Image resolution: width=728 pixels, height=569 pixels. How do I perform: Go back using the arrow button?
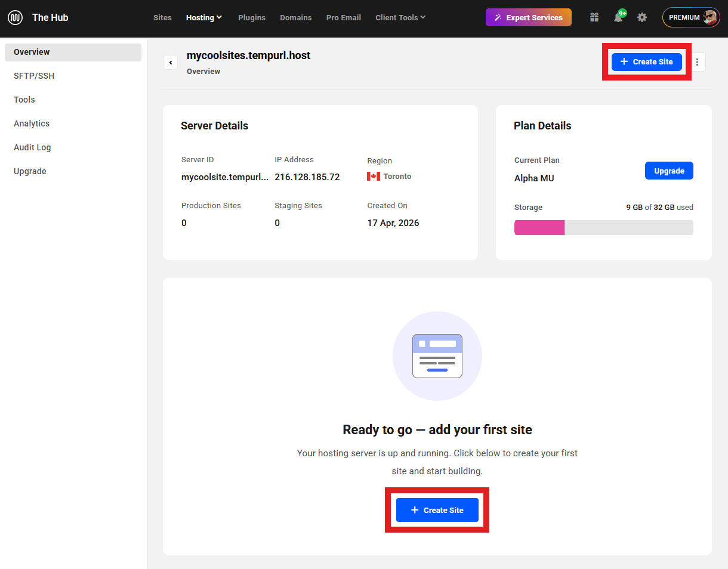tap(170, 62)
